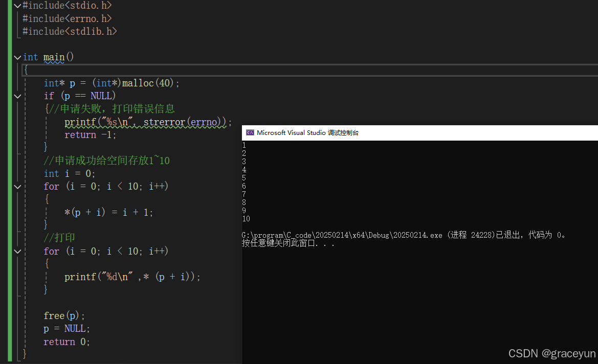Click the NULL in the if condition
The image size is (598, 364).
pos(101,96)
